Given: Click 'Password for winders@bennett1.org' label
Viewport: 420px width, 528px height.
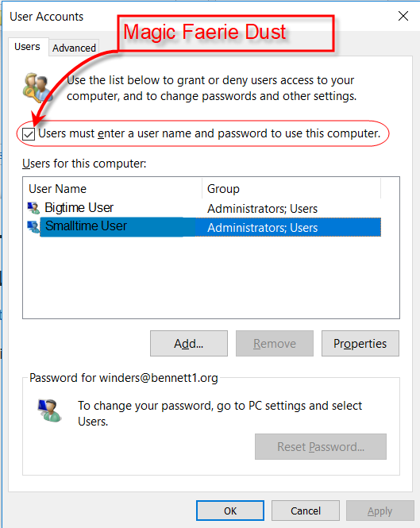Looking at the screenshot, I should (124, 378).
